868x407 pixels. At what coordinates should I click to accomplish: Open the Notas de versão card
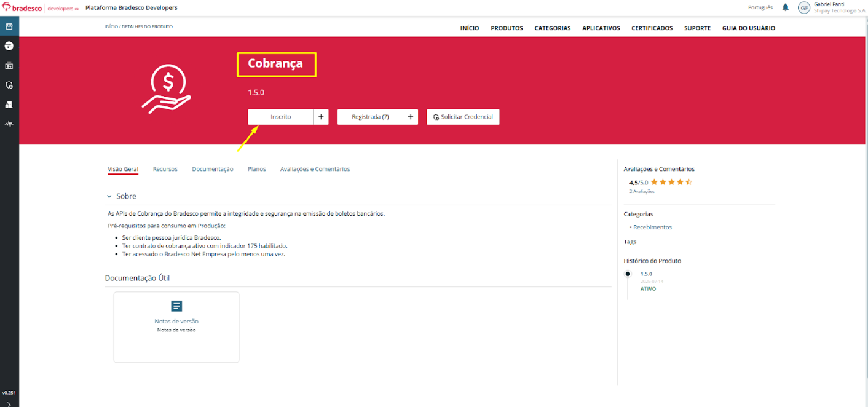176,327
